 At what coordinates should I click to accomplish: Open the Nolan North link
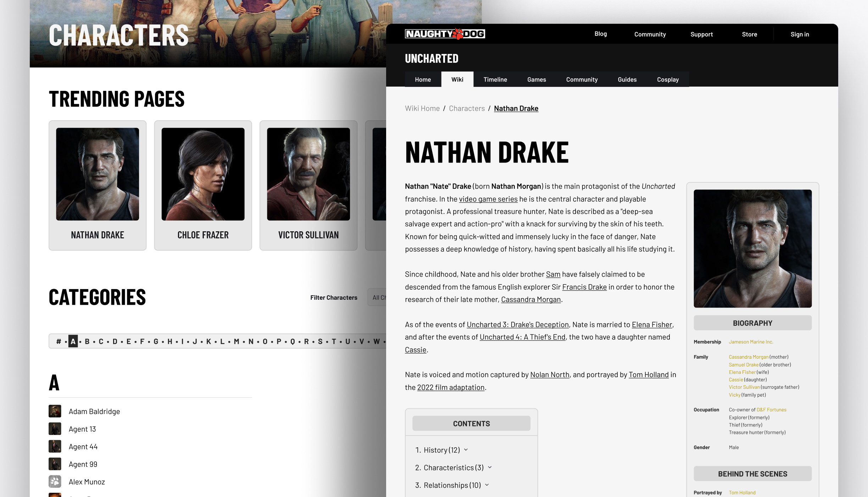[550, 375]
